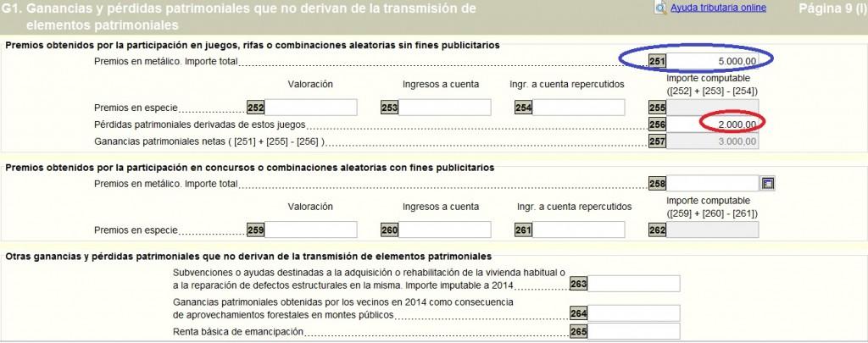Click the '([252] + [253] - [254])' formula text

coord(712,91)
